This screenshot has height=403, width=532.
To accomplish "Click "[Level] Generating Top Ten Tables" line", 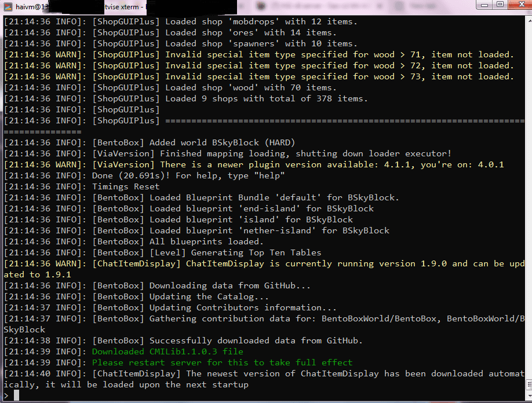I will coord(162,252).
